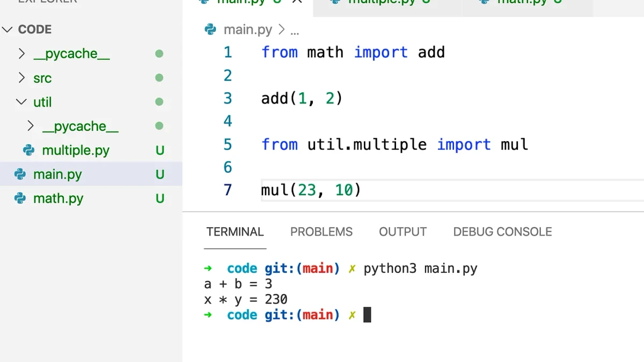
Task: Click line number 7 in the gutter
Action: [x=228, y=190]
